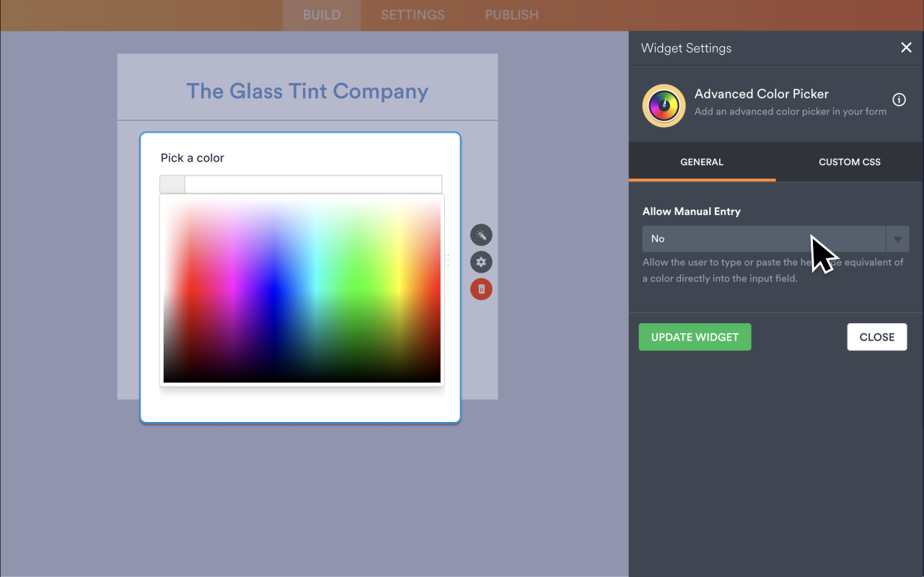Click the hex color input field
924x577 pixels.
(314, 184)
